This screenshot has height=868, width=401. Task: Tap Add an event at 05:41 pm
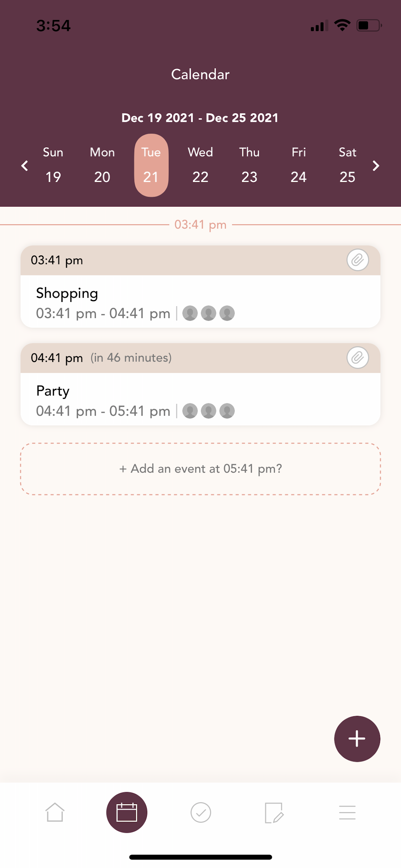(200, 469)
